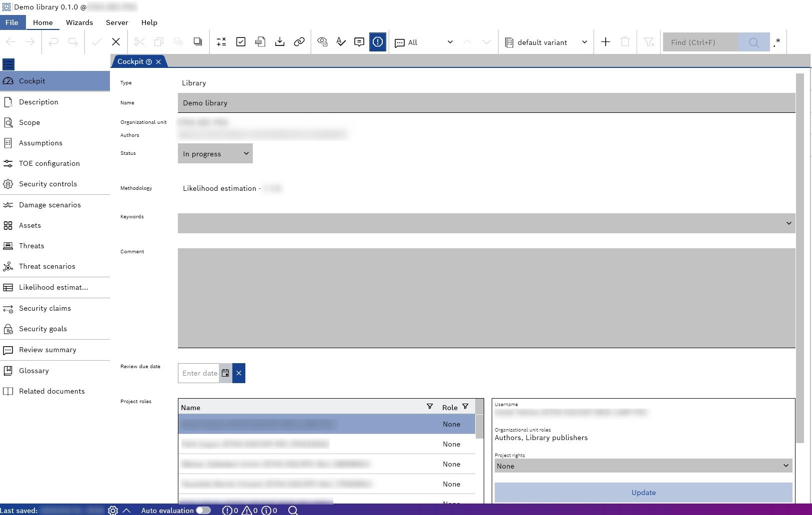Click the calculator evaluate icon in toolbar

click(221, 42)
